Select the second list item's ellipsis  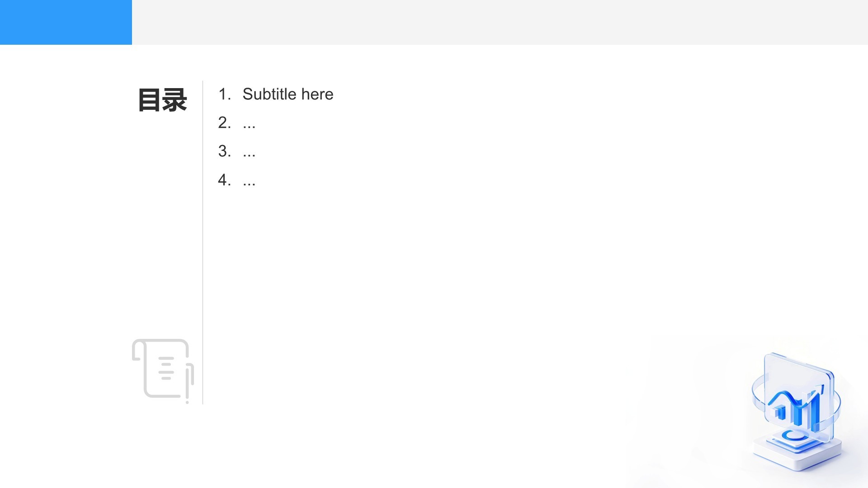[249, 123]
